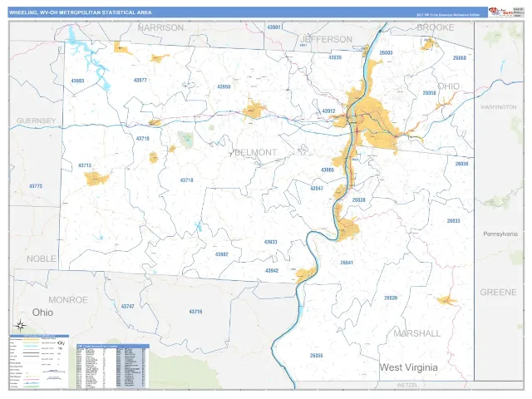
Task: Click ZIP code label 43716
Action: click(x=196, y=312)
